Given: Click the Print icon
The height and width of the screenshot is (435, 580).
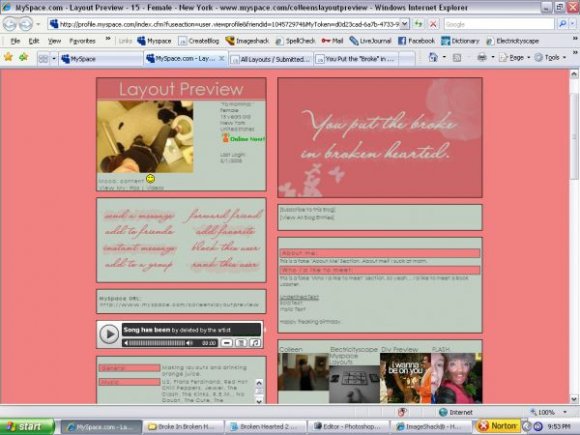Looking at the screenshot, I should tap(482, 57).
